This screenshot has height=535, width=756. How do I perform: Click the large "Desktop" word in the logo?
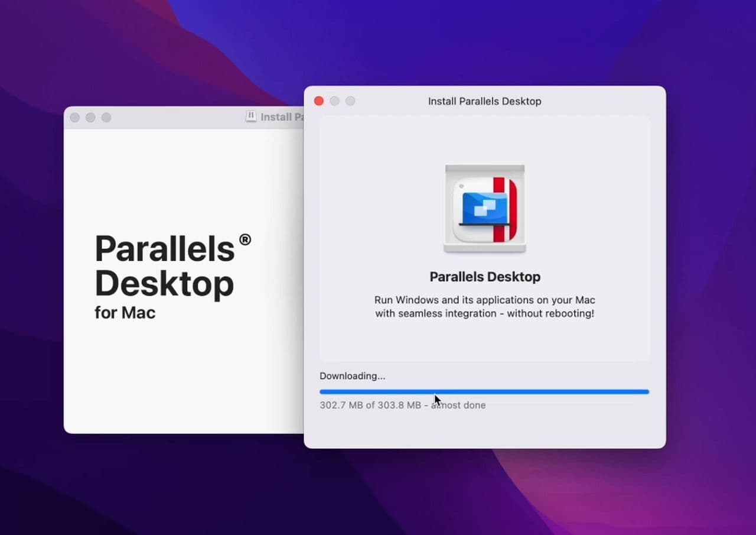click(164, 284)
